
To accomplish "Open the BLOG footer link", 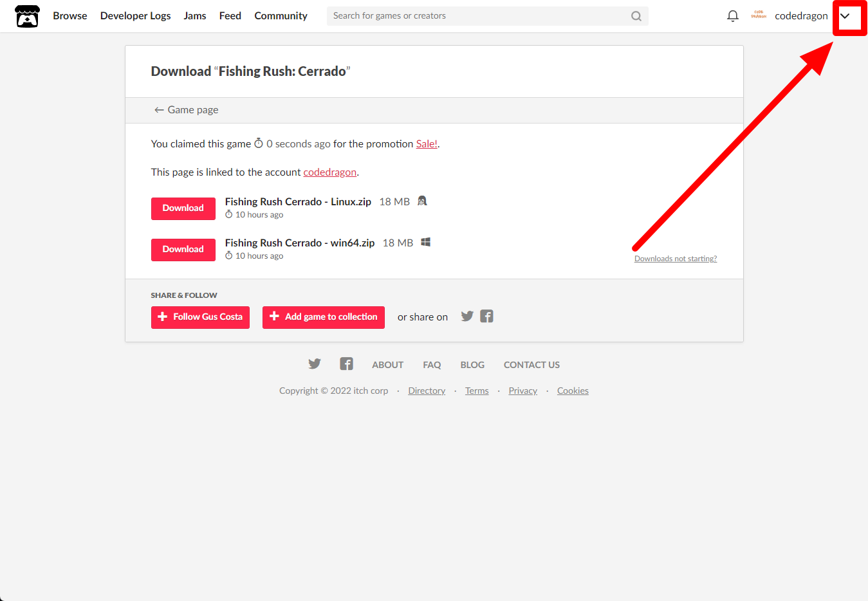I will pos(472,365).
